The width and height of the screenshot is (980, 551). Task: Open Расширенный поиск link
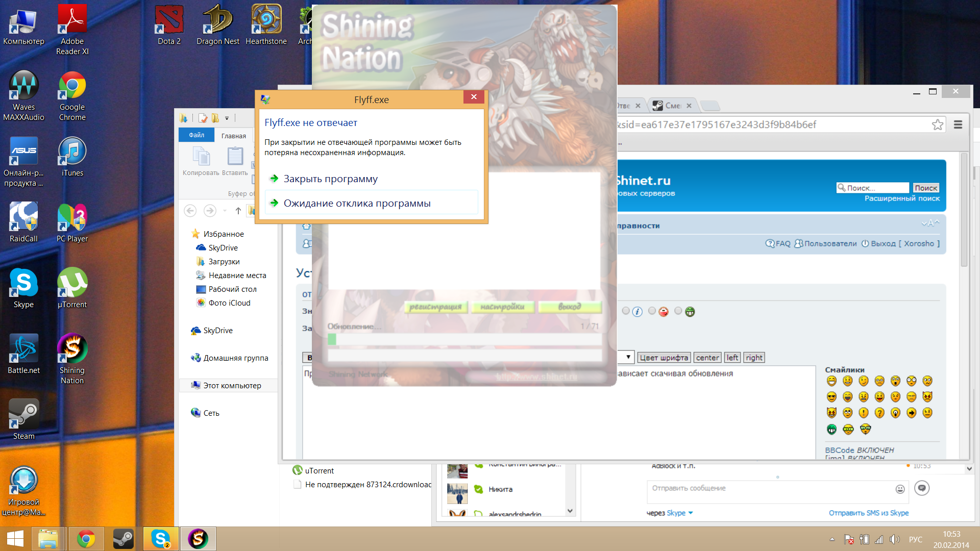coord(902,198)
